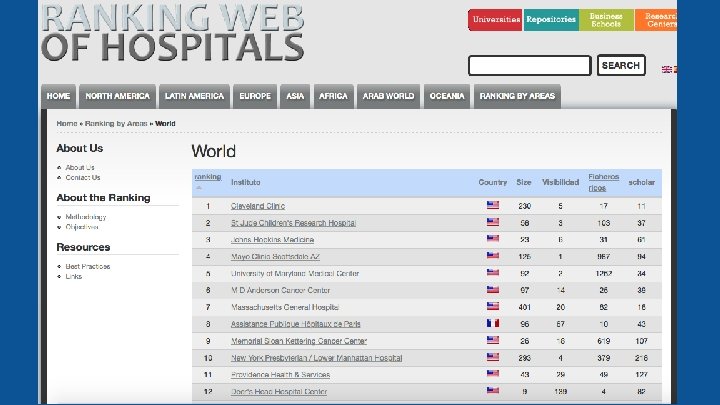Screen dimensions: 720x405
Task: Open Memorial Sloan Kettering Cancer Center link
Action: (299, 341)
